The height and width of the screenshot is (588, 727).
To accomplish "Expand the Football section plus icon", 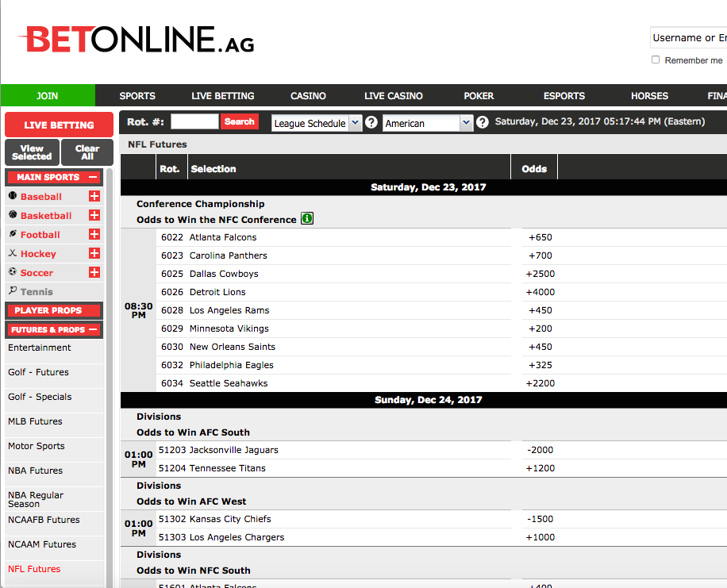I will (x=94, y=234).
